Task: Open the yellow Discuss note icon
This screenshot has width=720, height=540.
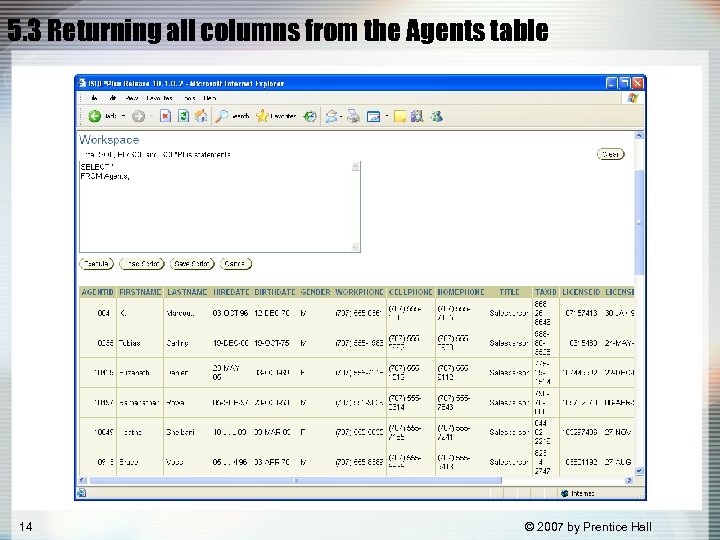Action: (x=400, y=117)
